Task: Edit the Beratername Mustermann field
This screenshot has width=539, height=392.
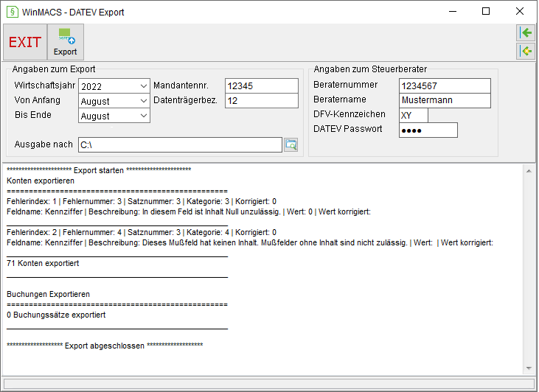Action: [x=445, y=100]
